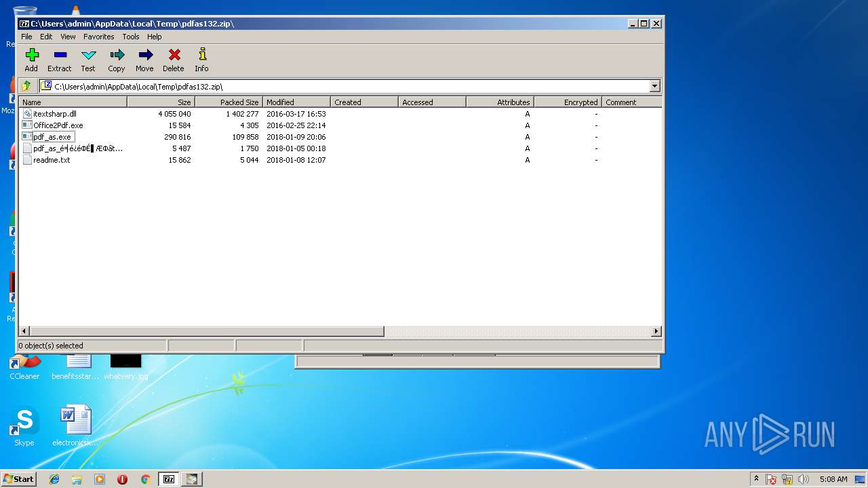Screen dimensions: 868x488
Task: Click the Move toolbar icon
Action: [144, 60]
